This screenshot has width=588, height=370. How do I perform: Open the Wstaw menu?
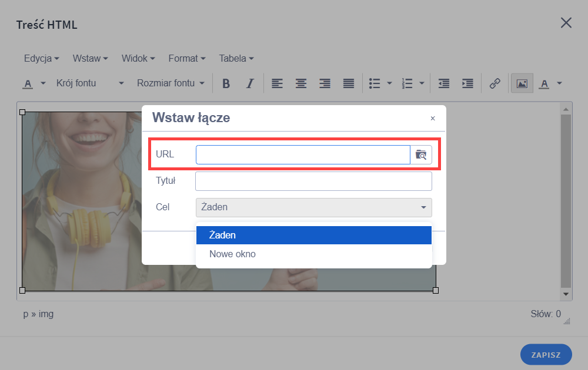pos(90,58)
